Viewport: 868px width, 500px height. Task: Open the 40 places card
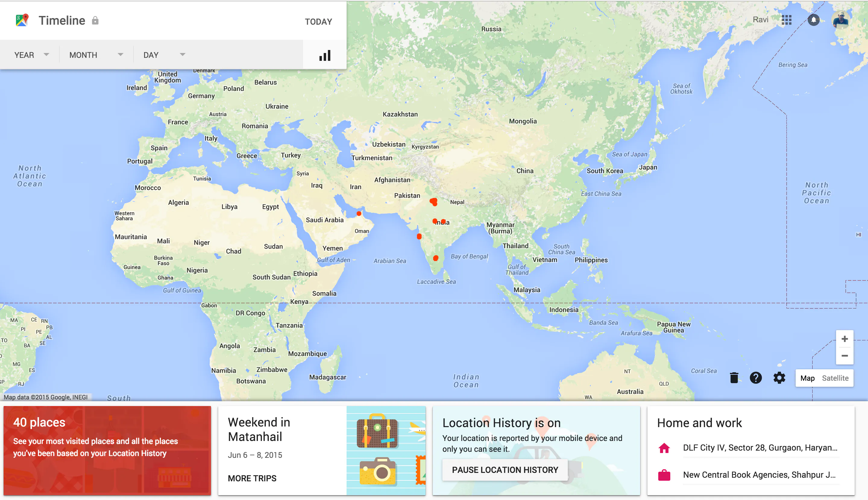[107, 450]
